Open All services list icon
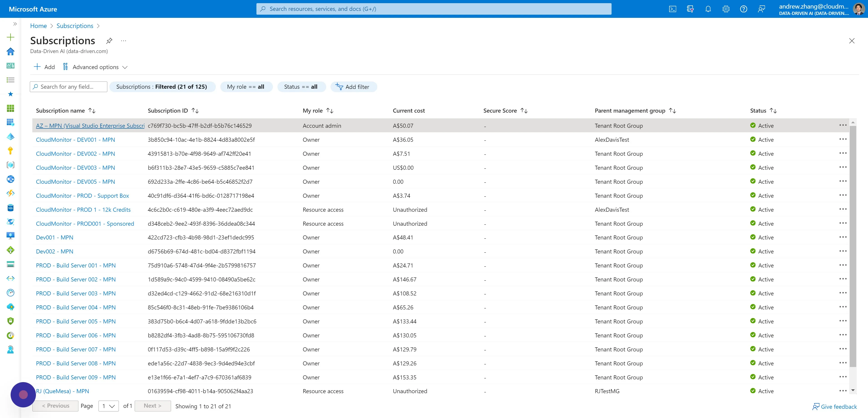This screenshot has height=418, width=868. [10, 80]
